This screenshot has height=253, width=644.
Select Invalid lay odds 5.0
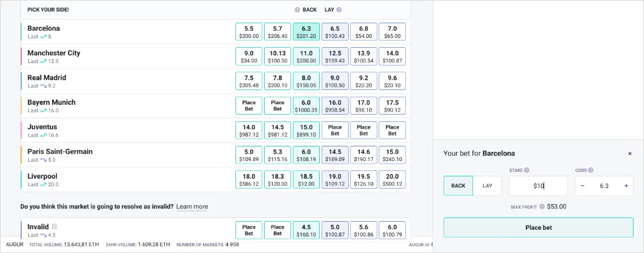tap(335, 230)
